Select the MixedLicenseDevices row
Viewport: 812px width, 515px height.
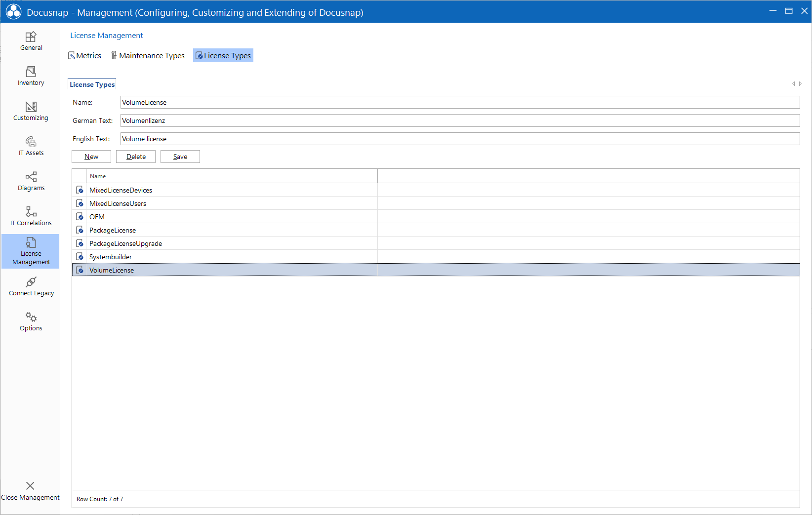436,190
